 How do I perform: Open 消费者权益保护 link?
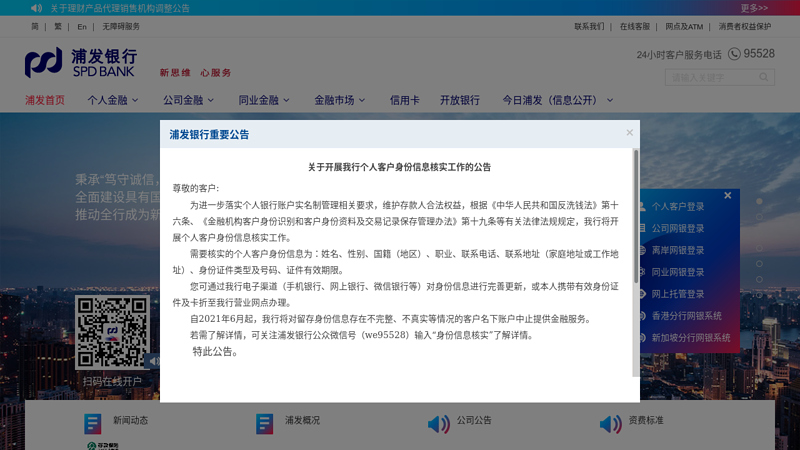pos(745,27)
